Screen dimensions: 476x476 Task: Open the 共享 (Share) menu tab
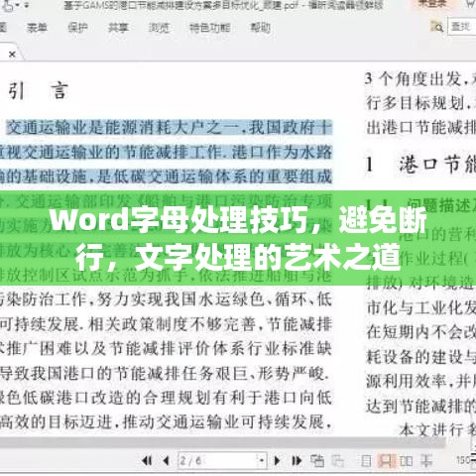pos(118,28)
